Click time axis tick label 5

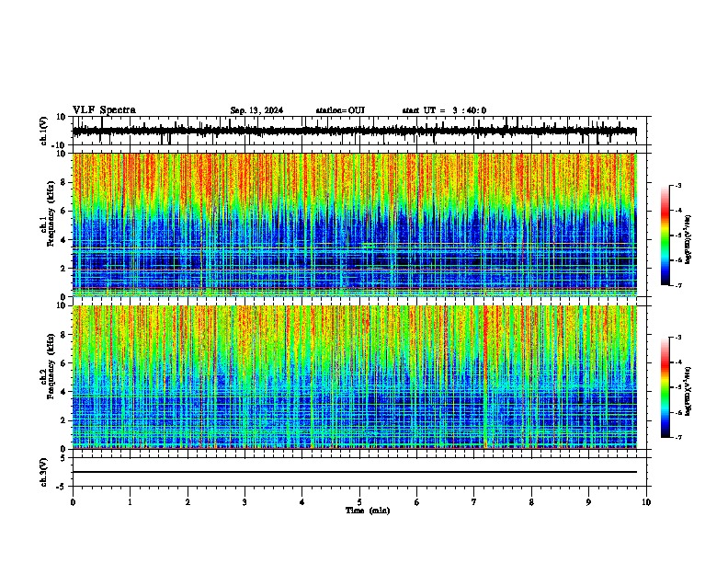pyautogui.click(x=359, y=502)
